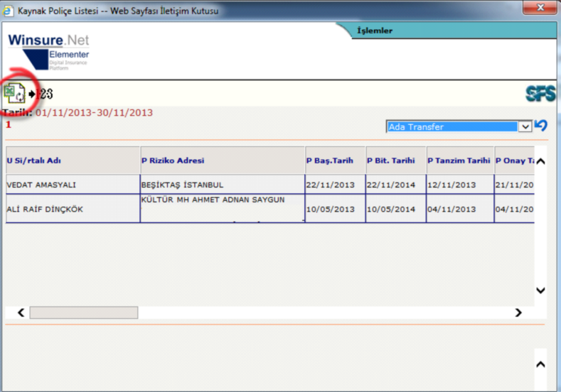Screen dimensions: 561x392
Task: Sort by U Sigortalı Adı column header
Action: click(33, 160)
